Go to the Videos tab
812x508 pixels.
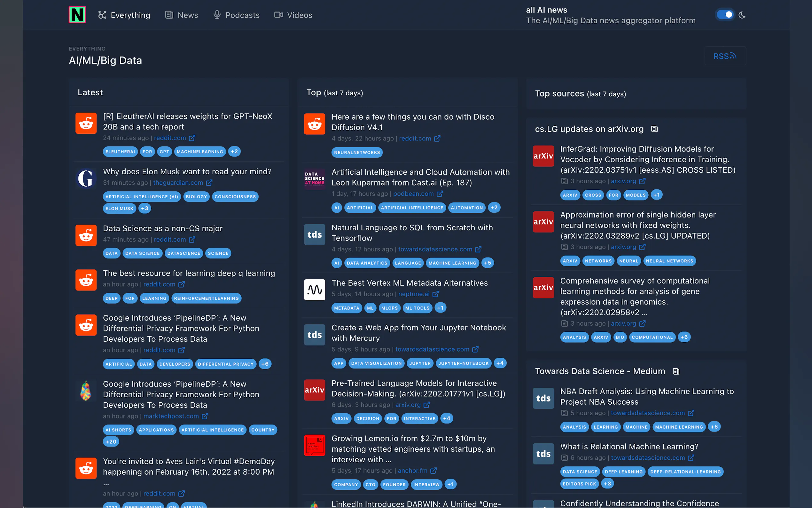(293, 15)
